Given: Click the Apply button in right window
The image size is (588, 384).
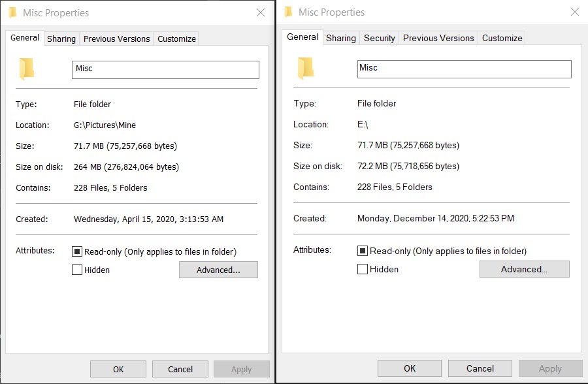Looking at the screenshot, I should [551, 368].
